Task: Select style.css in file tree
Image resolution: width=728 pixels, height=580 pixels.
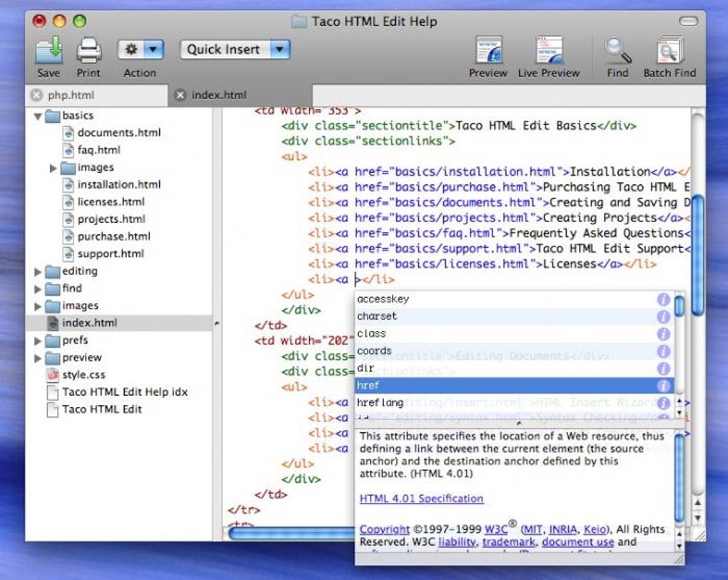Action: coord(84,374)
